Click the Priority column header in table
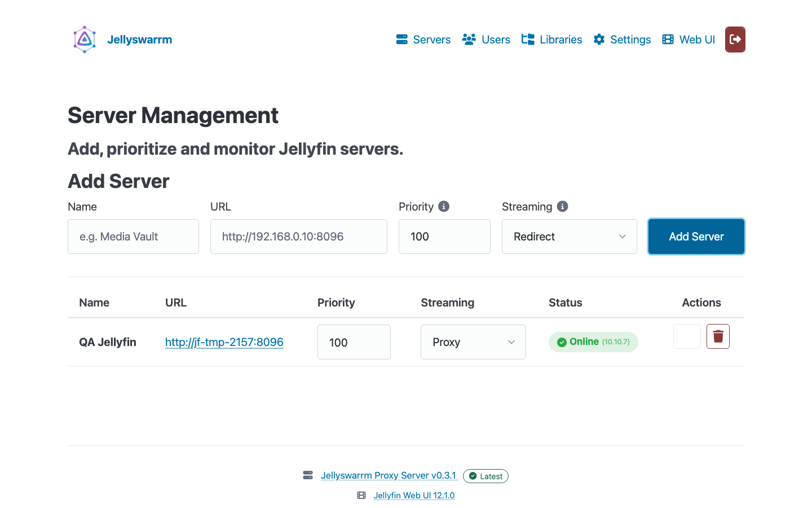The height and width of the screenshot is (508, 812). click(336, 303)
